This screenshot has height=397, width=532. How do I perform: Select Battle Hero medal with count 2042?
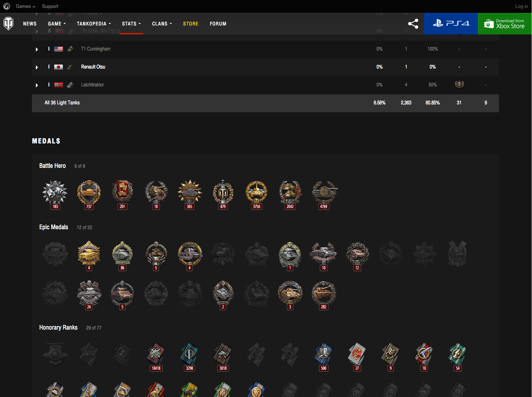click(x=290, y=195)
